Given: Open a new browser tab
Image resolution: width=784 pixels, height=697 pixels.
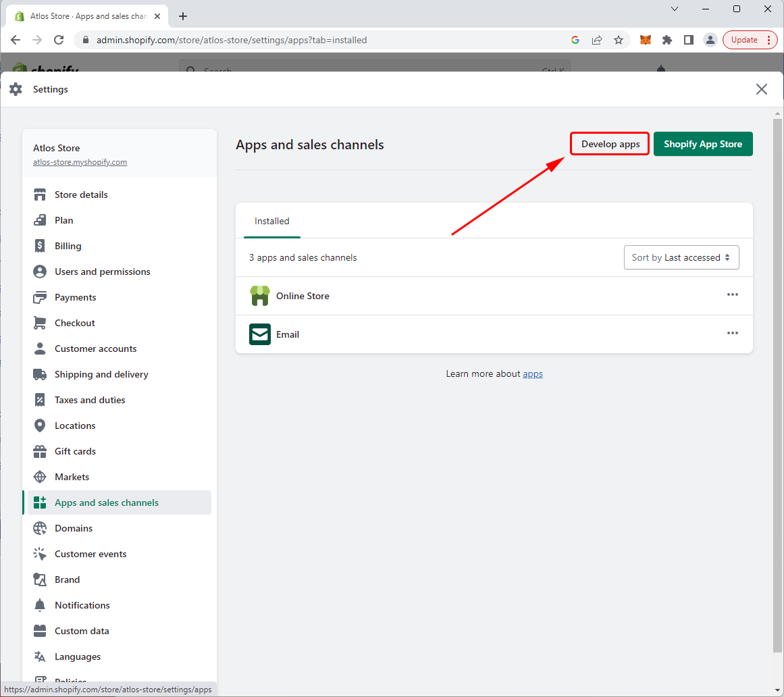Looking at the screenshot, I should pos(183,16).
